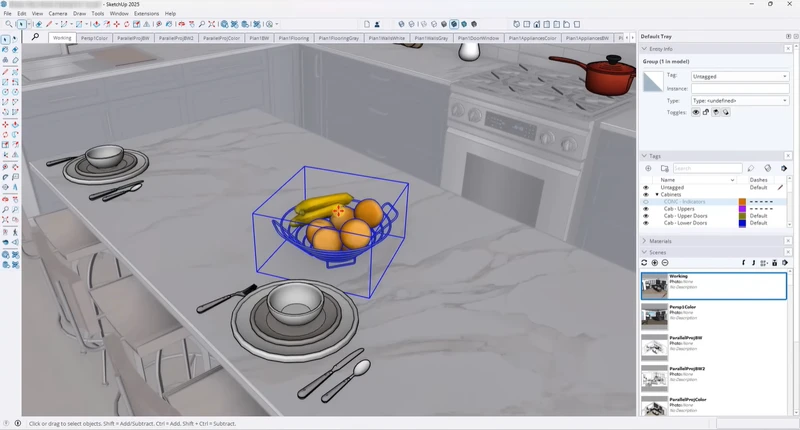This screenshot has height=430, width=800.
Task: Show the hidden CONC - Indicators tag
Action: point(646,202)
